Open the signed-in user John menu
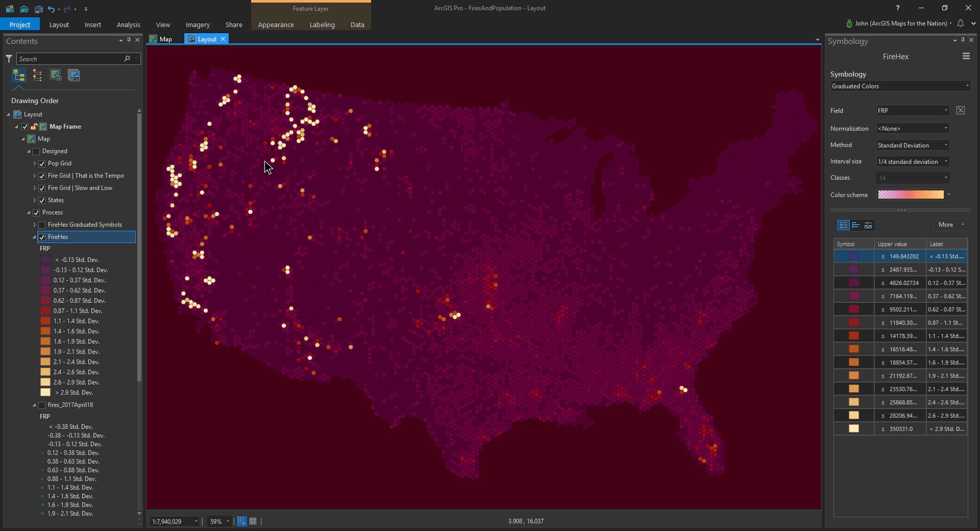The width and height of the screenshot is (980, 531). coord(900,23)
